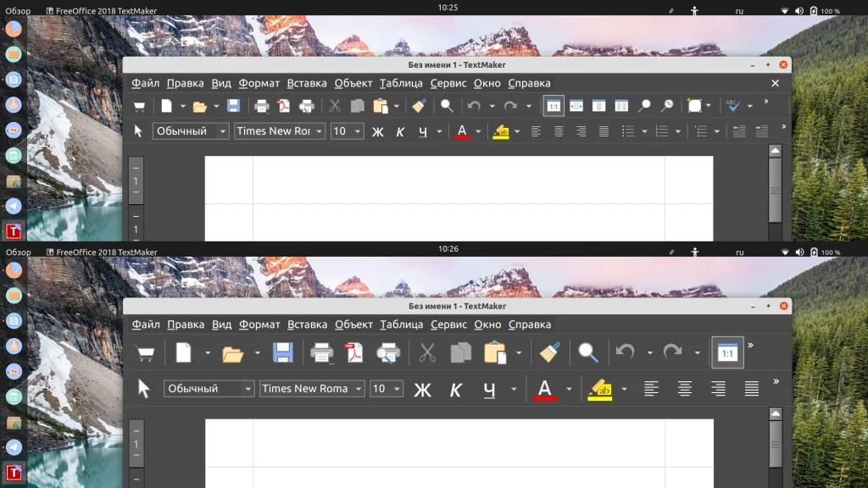Close the document with menu bar X

point(775,83)
